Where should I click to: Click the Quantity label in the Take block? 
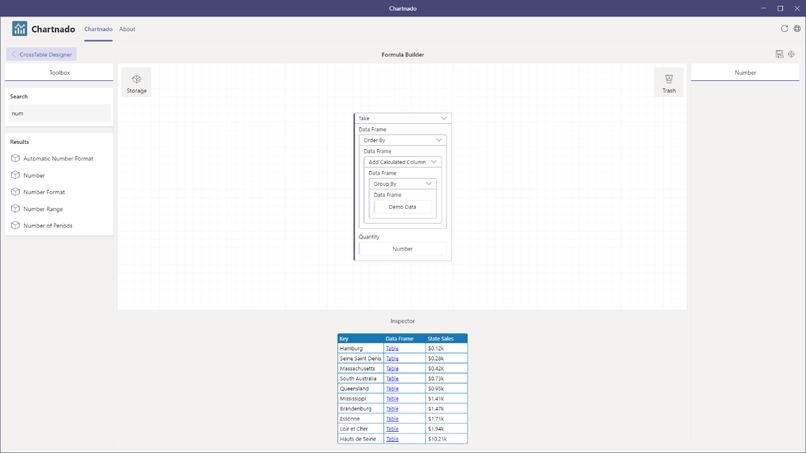(x=369, y=237)
